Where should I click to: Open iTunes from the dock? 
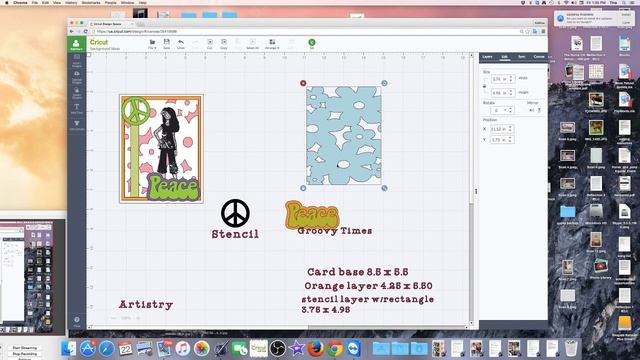click(x=182, y=349)
